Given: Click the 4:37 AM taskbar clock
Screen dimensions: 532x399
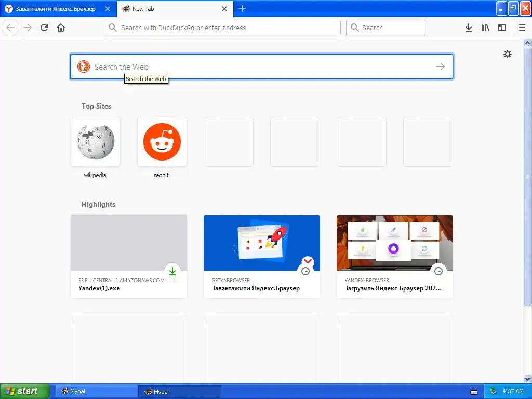Looking at the screenshot, I should coord(513,391).
